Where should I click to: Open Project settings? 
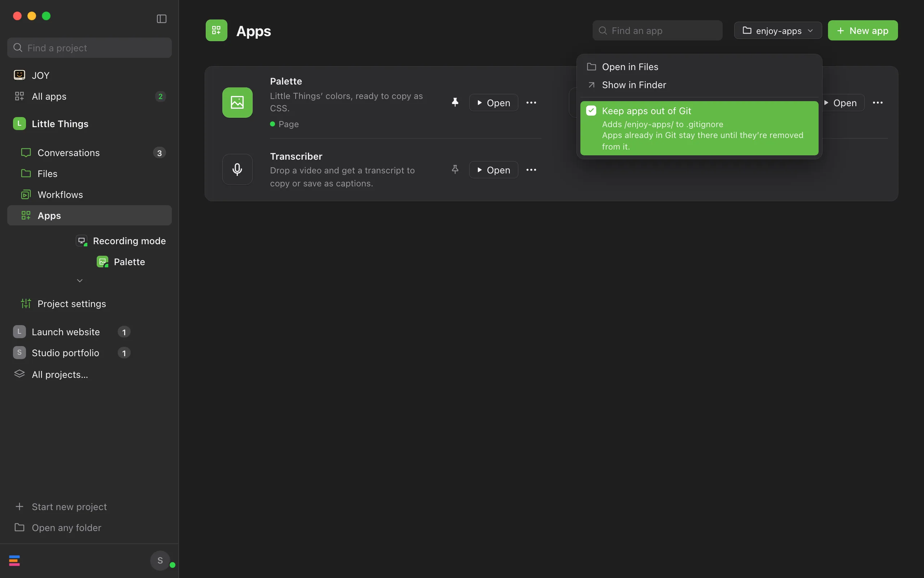(x=90, y=304)
